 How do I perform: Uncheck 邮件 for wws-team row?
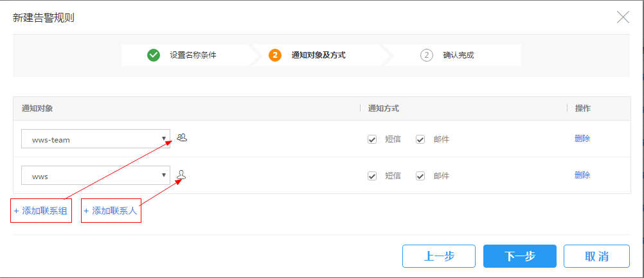[420, 139]
